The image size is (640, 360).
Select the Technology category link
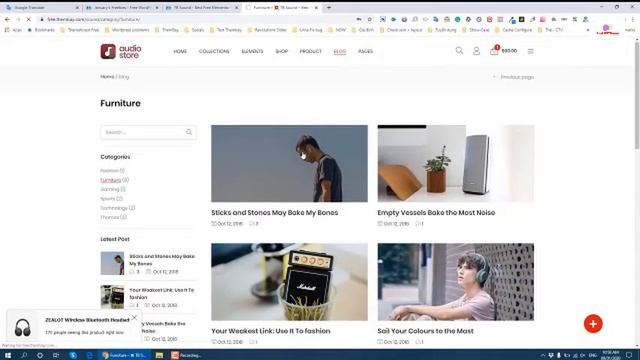pos(114,208)
